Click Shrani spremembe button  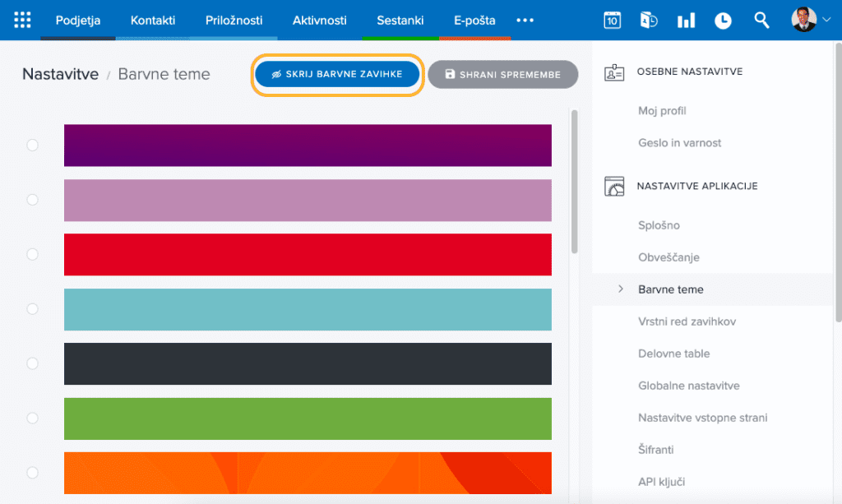click(x=502, y=75)
